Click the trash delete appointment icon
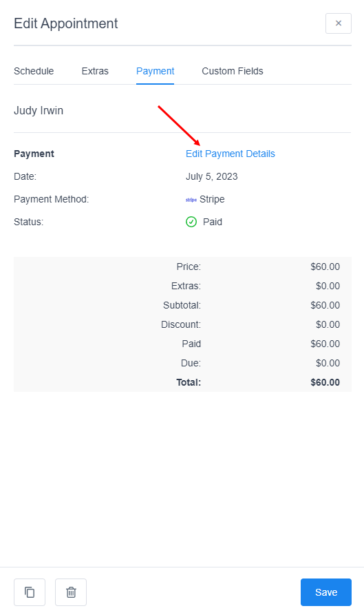 point(71,592)
